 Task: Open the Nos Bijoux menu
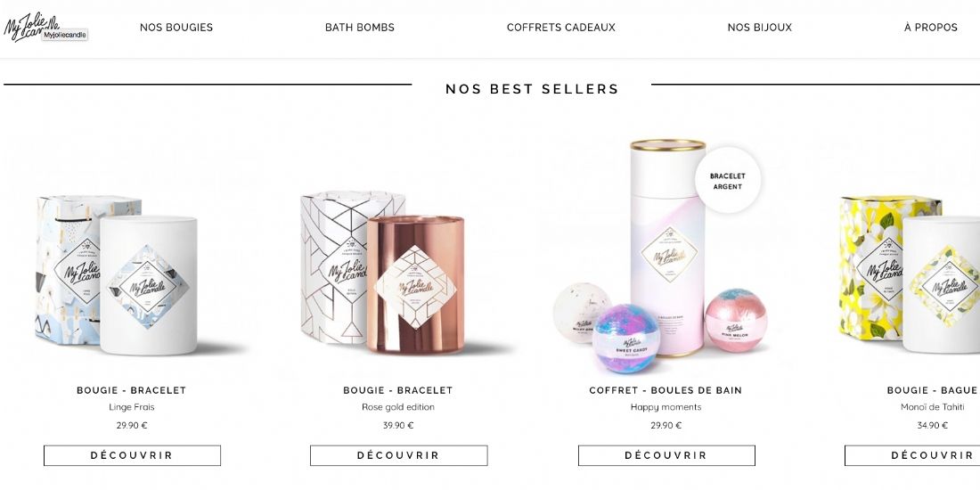tap(759, 28)
